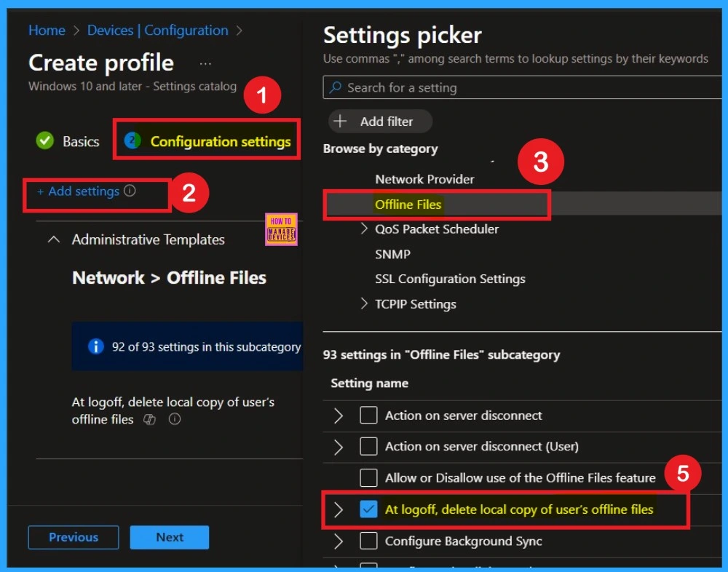Screen dimensions: 728x572
Task: Expand Action on server disconnect row
Action: [339, 416]
